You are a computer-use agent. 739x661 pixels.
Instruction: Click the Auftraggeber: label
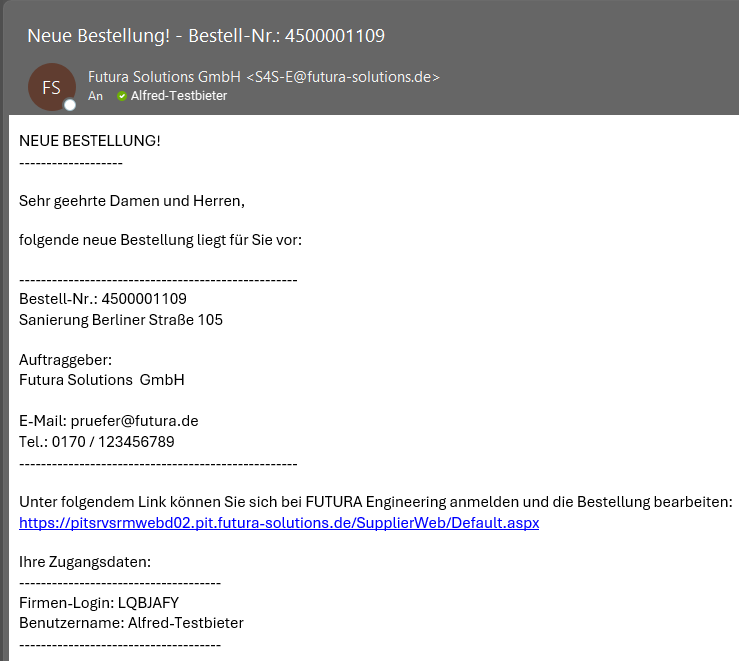(x=65, y=360)
